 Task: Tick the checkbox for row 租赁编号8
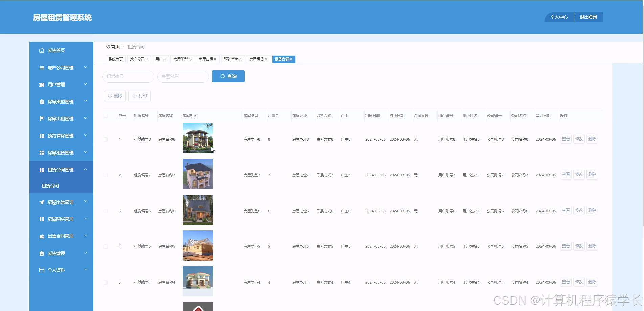tap(106, 139)
